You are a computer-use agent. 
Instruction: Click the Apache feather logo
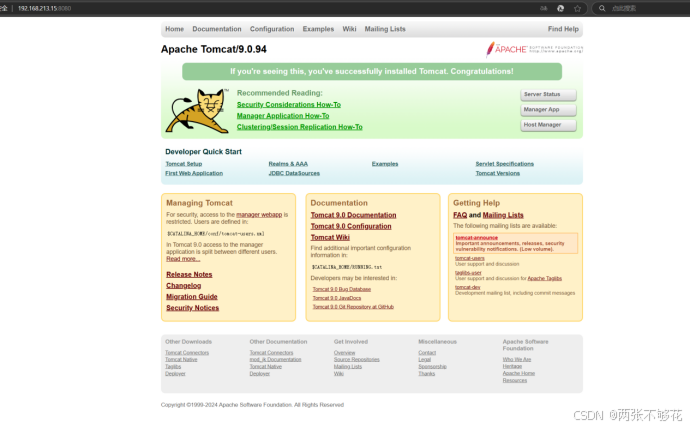[534, 49]
